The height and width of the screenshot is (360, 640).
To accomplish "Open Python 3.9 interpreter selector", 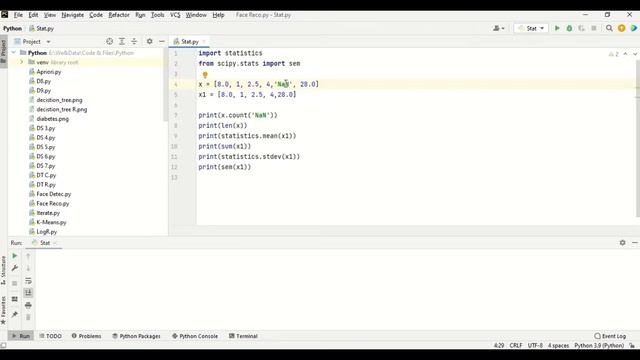I will (x=599, y=345).
